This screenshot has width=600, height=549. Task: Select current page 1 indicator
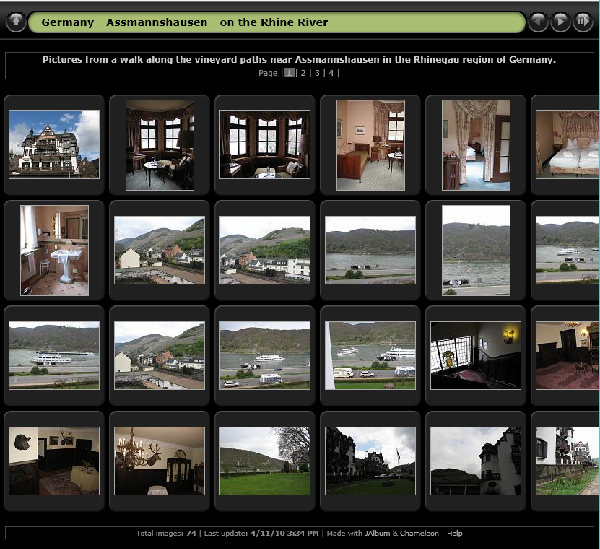pyautogui.click(x=290, y=73)
